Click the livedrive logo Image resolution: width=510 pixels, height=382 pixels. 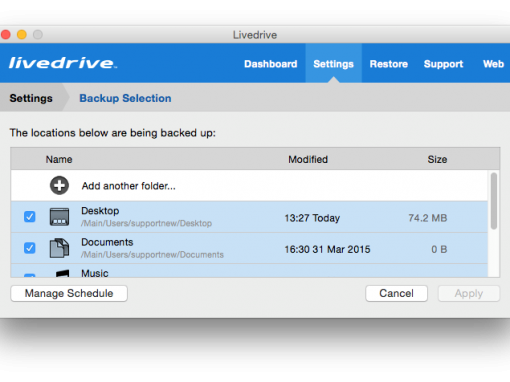tap(62, 63)
